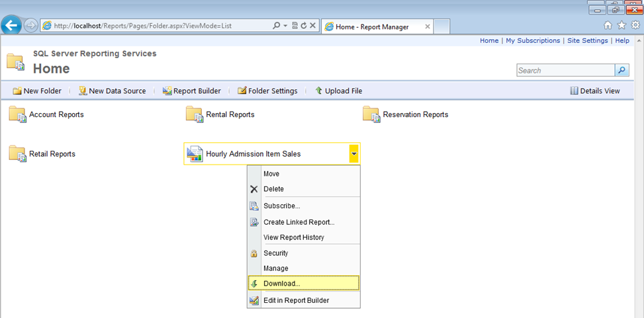Choose Delete in the context menu

(273, 189)
